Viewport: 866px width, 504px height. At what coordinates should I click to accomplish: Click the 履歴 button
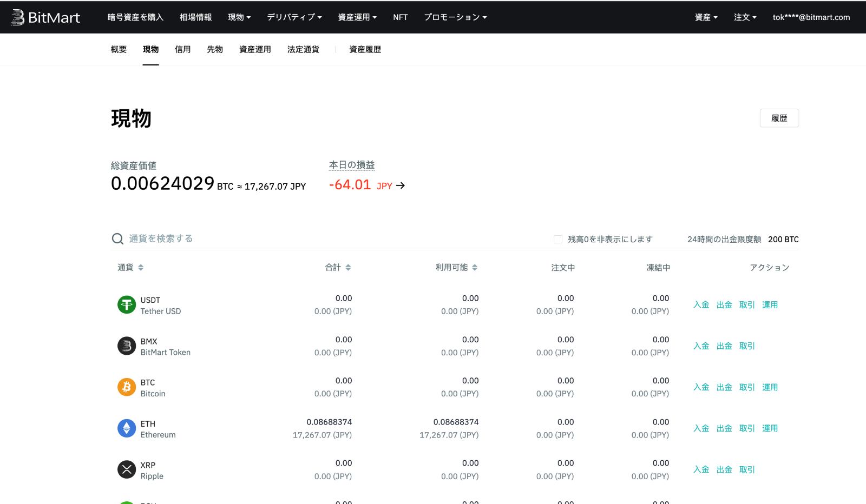779,118
